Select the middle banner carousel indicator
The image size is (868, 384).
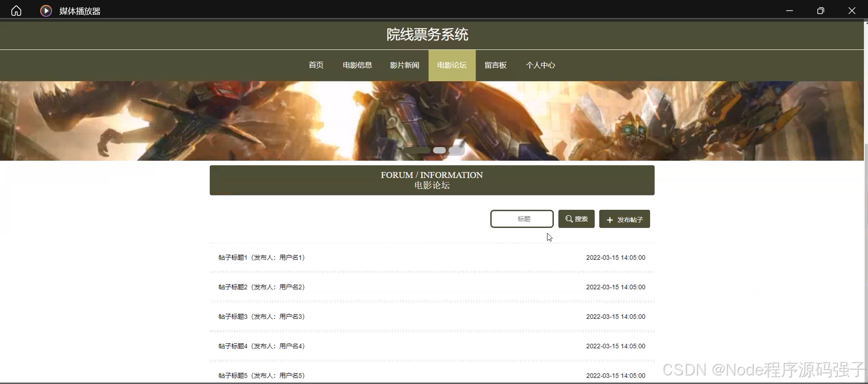(439, 150)
